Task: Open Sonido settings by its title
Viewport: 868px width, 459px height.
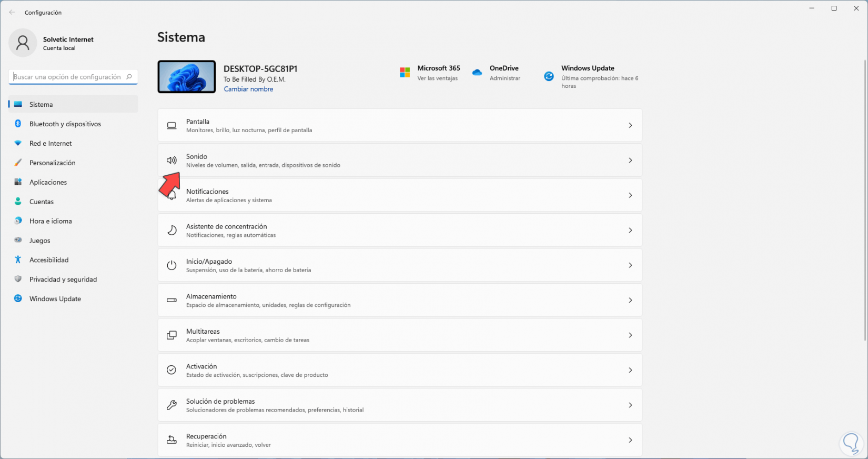Action: [x=197, y=156]
